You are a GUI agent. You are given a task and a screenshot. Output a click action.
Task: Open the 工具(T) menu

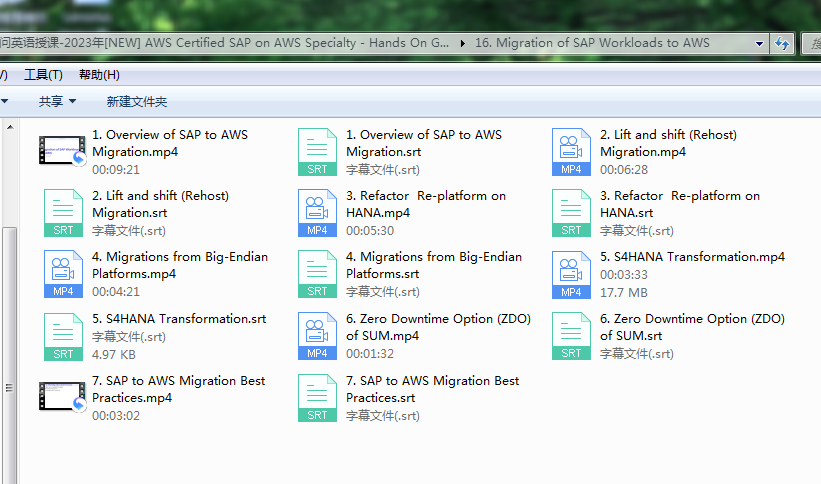43,75
